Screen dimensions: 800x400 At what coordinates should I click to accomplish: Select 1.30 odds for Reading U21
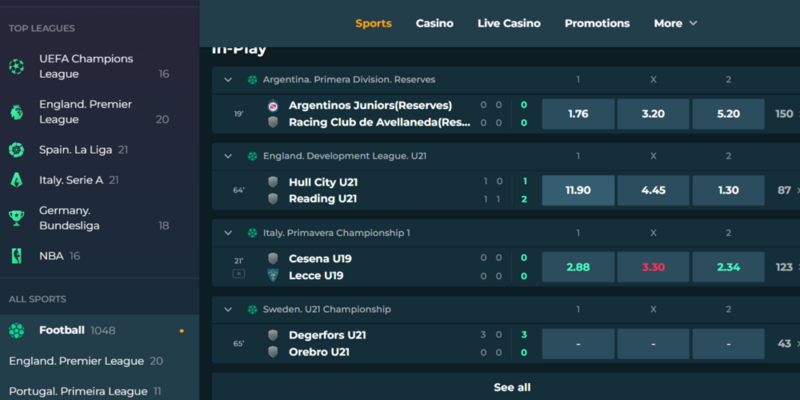728,190
